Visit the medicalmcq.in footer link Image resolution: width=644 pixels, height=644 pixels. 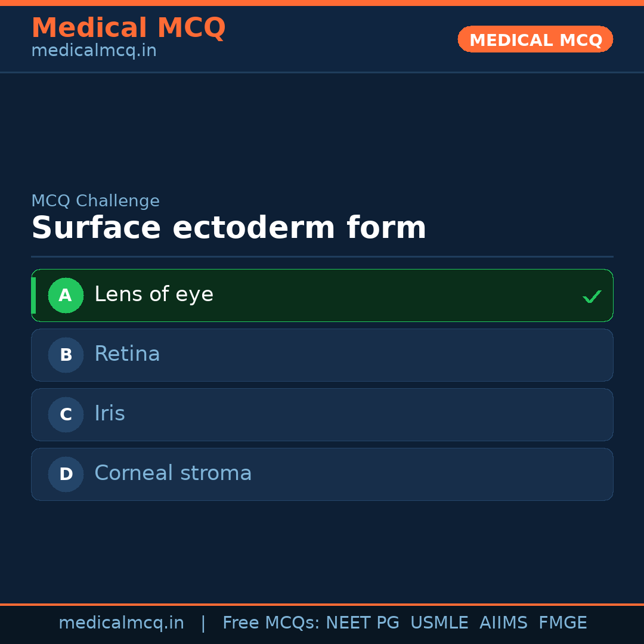[122, 622]
